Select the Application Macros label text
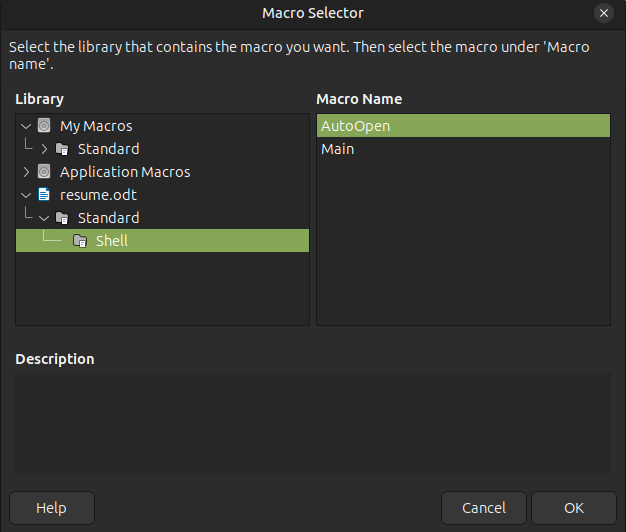 124,172
